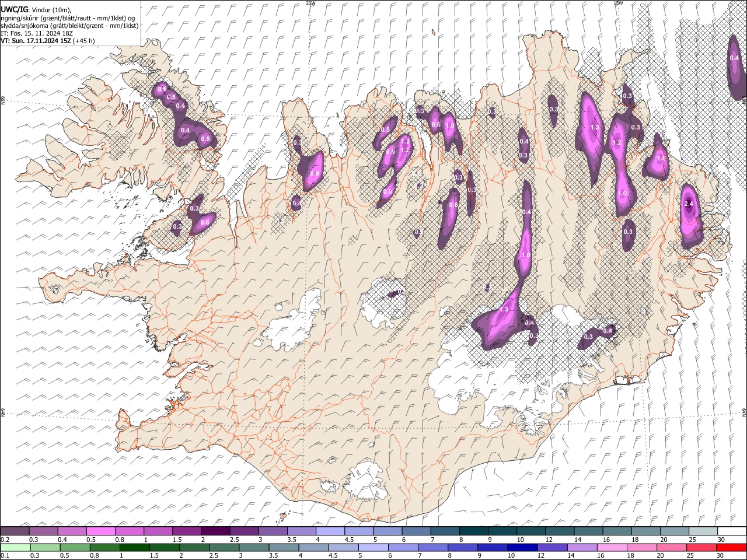The height and width of the screenshot is (560, 747).
Task: Click the '0.1' tick label under the green scale
Action: point(5,556)
